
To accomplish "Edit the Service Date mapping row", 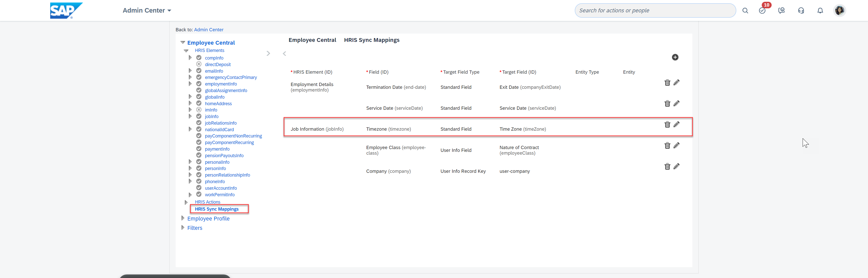I will (676, 103).
